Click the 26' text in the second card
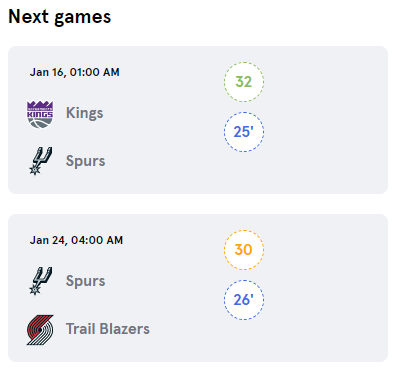 click(243, 300)
